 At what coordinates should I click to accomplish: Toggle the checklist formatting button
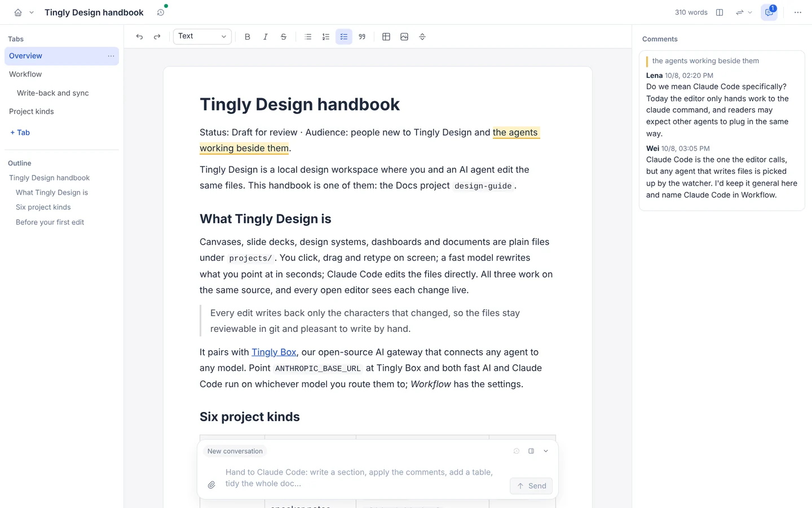coord(344,37)
